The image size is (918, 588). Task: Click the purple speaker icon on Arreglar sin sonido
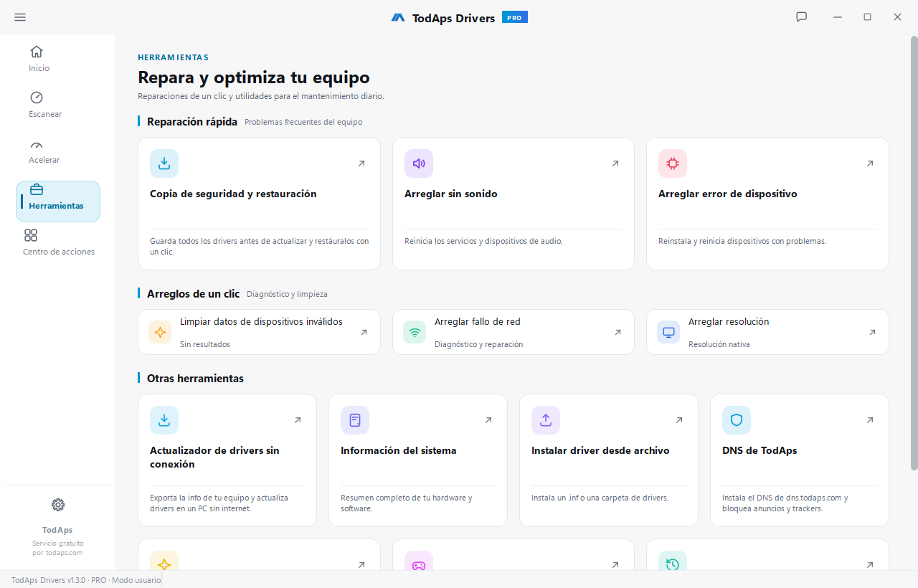[x=419, y=163]
